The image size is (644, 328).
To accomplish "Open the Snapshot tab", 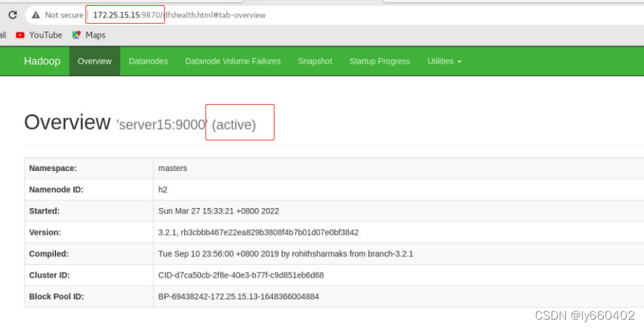I will coord(315,61).
